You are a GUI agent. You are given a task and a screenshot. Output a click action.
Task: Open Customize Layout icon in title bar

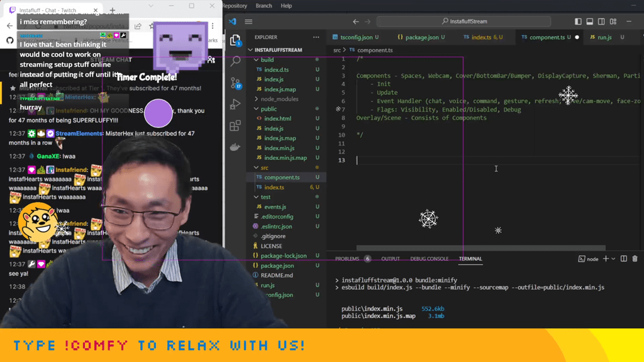point(613,21)
